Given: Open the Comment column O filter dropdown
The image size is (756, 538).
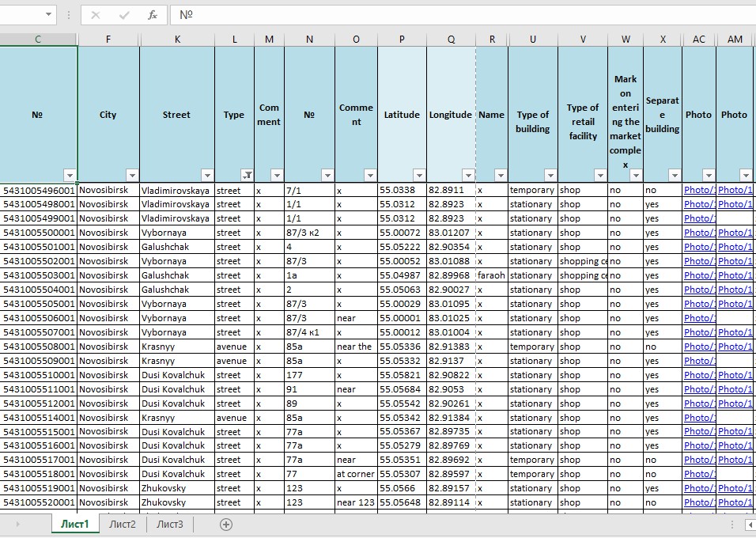Looking at the screenshot, I should (370, 175).
